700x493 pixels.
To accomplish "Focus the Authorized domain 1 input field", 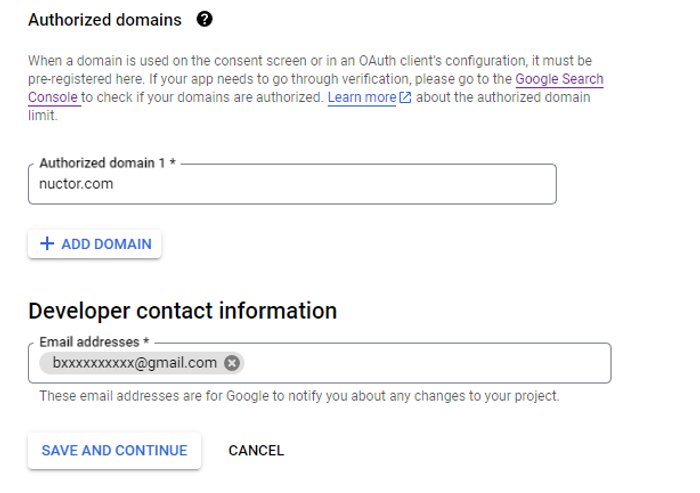I will (x=292, y=184).
